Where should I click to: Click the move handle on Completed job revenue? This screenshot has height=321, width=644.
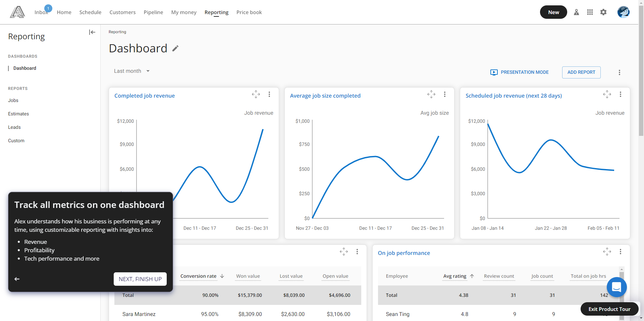256,94
